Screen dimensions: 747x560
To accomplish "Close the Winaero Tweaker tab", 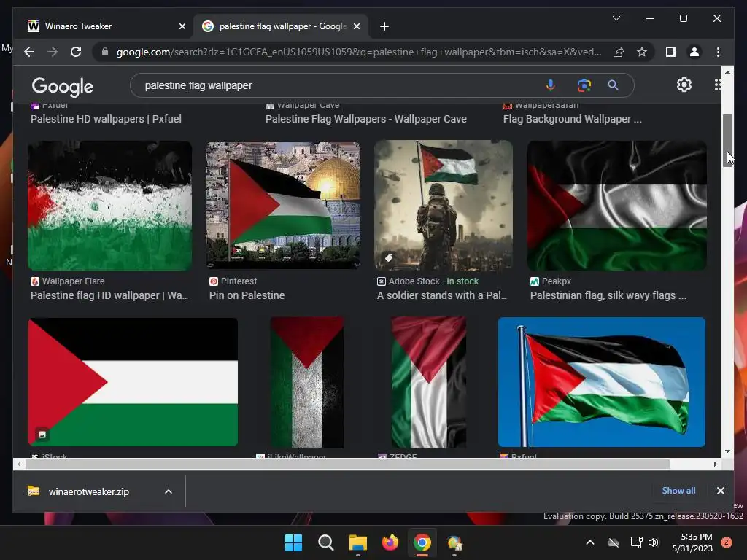I will tap(182, 26).
